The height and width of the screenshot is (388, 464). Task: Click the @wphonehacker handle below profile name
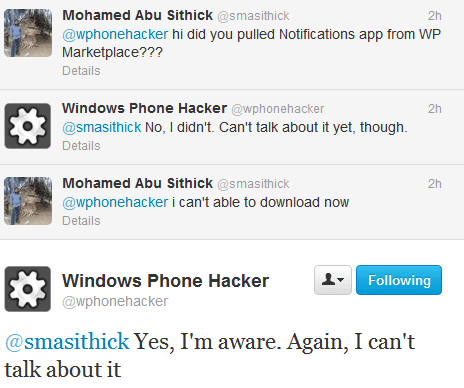[x=115, y=301]
